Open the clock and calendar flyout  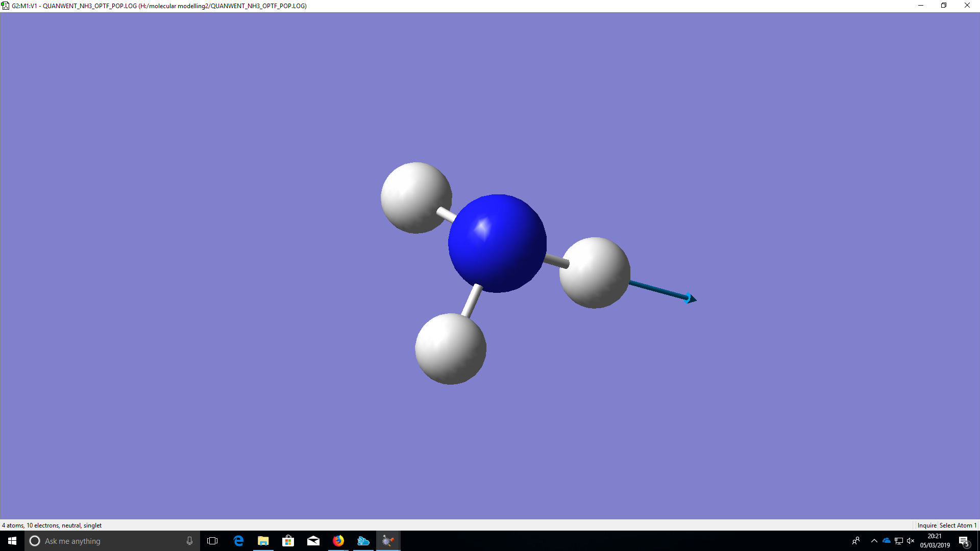(935, 541)
